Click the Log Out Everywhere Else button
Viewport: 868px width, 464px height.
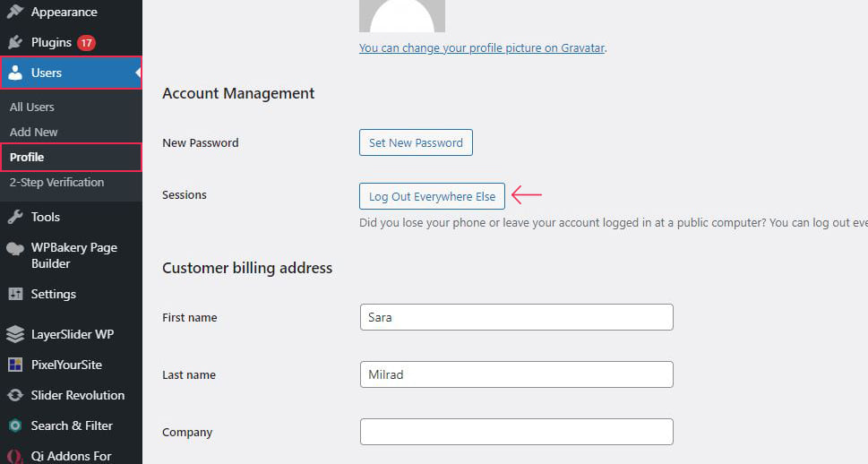pos(432,196)
